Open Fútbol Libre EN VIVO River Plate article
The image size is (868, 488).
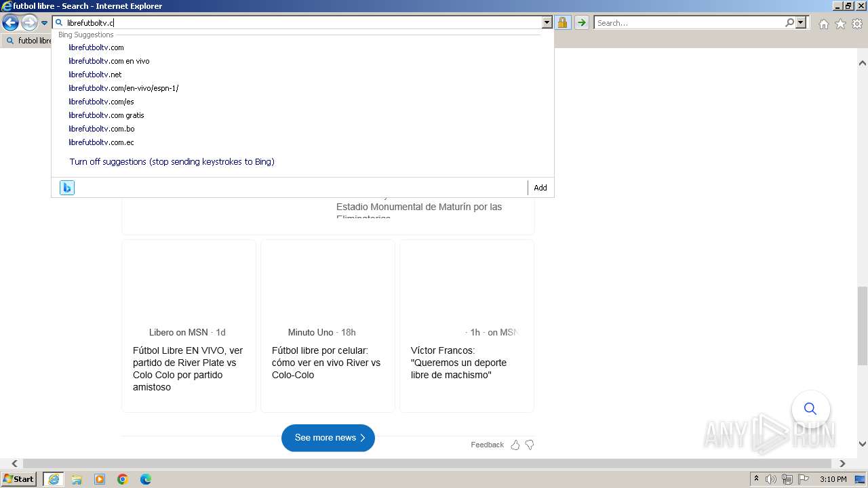189,369
